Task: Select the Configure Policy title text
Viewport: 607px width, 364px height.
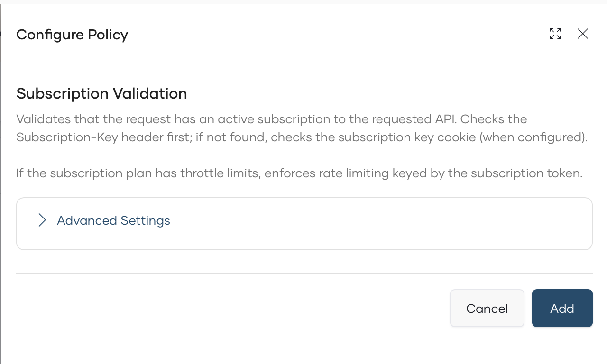Action: coord(72,34)
